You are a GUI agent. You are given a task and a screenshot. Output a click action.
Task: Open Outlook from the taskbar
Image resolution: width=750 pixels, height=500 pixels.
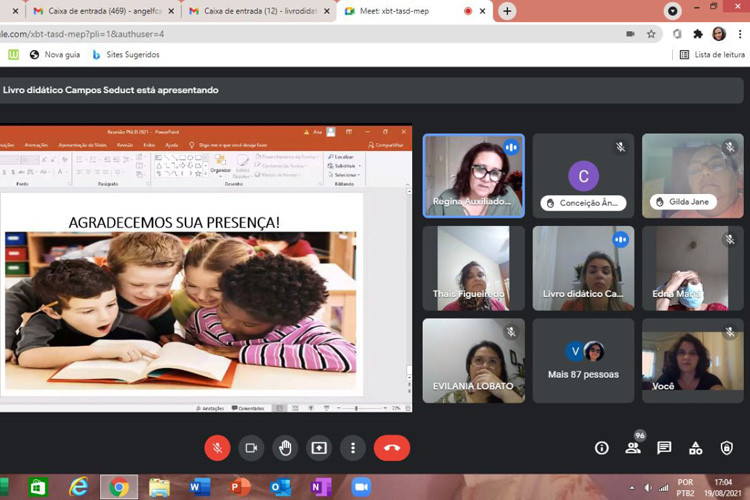(280, 487)
